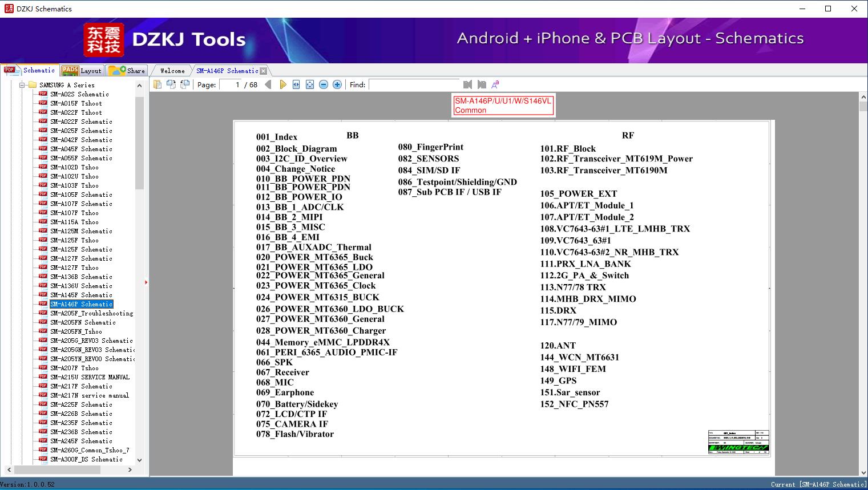Viewport: 868px width, 490px height.
Task: Open SM-A103F Tshoo in the tree
Action: (x=74, y=185)
